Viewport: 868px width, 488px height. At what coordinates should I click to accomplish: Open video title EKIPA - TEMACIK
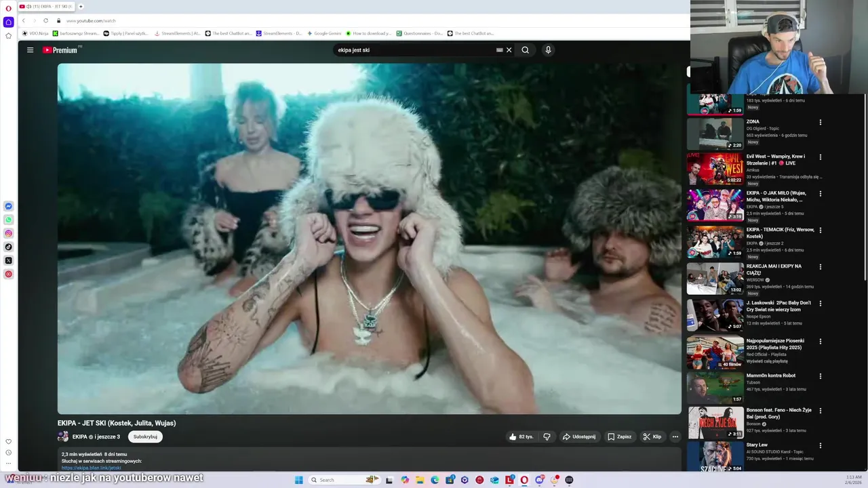(x=781, y=232)
